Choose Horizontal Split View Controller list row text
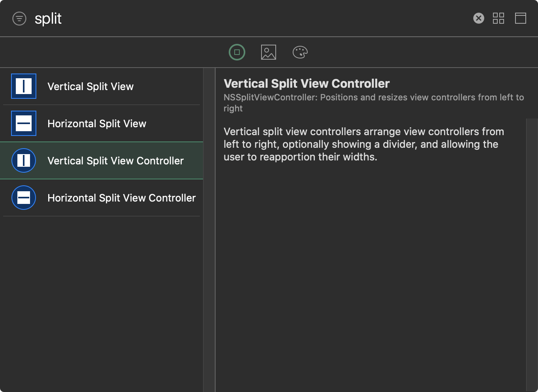Screen dimensions: 538x392 point(121,198)
